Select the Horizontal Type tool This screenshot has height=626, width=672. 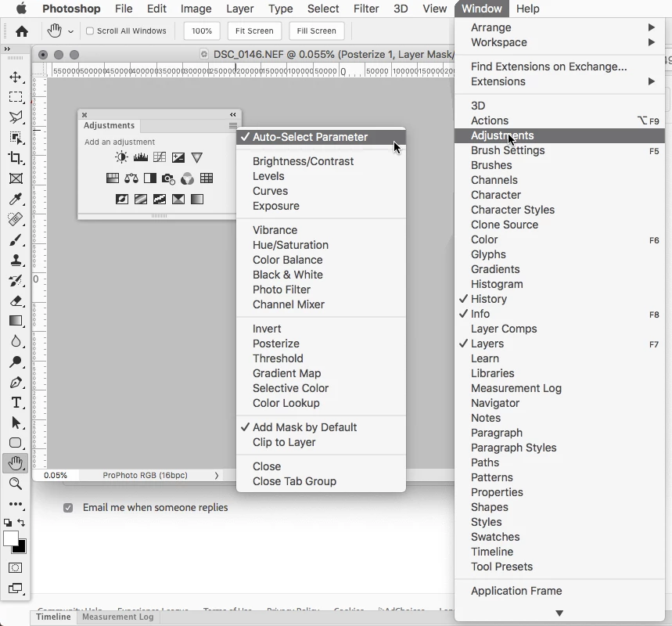pos(16,402)
